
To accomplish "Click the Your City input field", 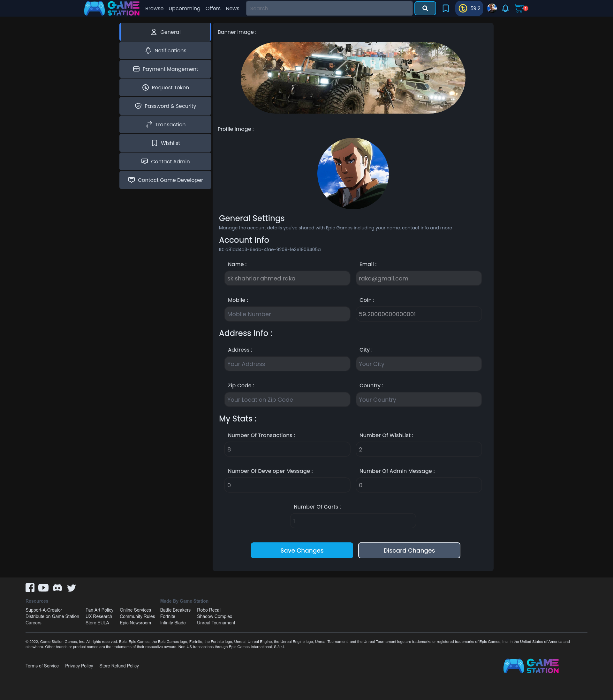I will click(x=419, y=364).
